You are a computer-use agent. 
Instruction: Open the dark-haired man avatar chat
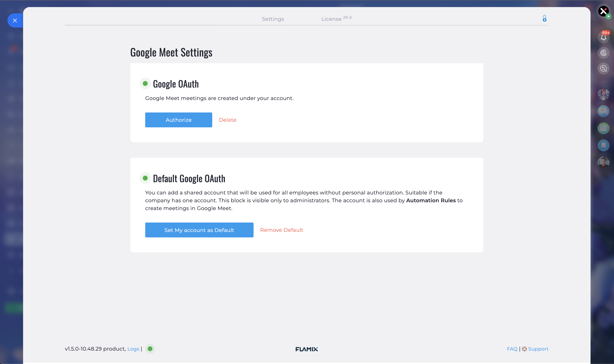click(603, 162)
